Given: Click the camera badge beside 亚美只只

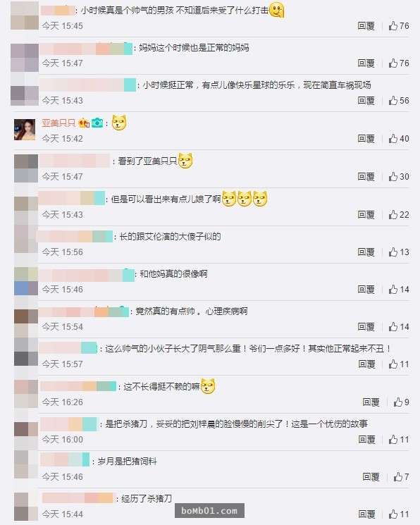Looking at the screenshot, I should pyautogui.click(x=97, y=123).
